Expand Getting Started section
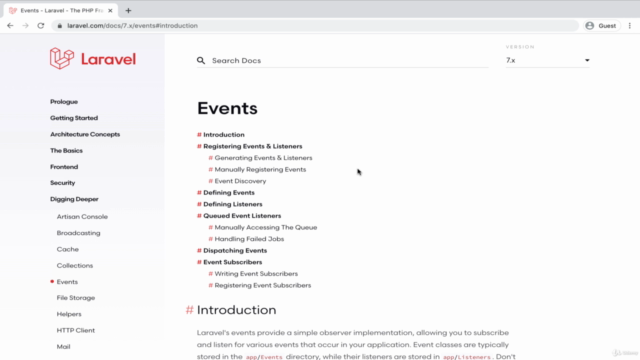 coord(74,118)
